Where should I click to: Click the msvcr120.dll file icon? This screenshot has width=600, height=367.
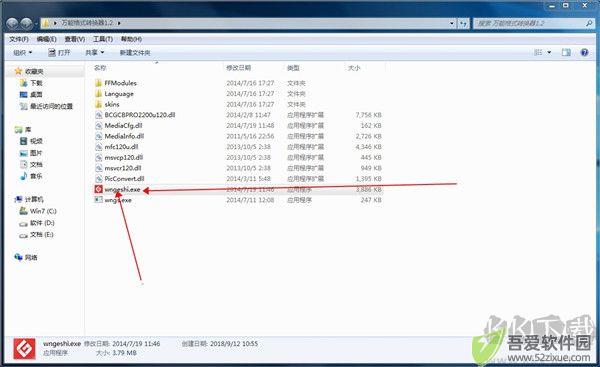tap(99, 168)
